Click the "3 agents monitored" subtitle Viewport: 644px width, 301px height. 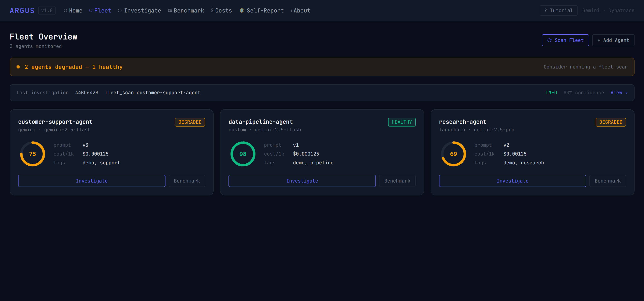(x=36, y=46)
